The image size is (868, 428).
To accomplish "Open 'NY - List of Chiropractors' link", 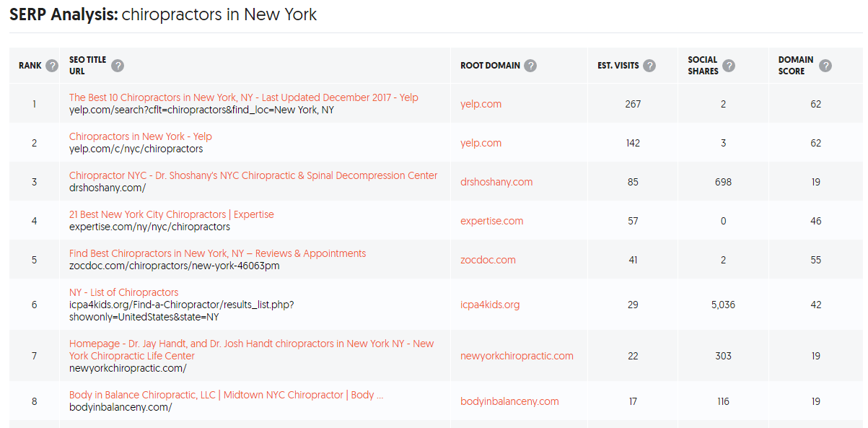I will [x=123, y=292].
